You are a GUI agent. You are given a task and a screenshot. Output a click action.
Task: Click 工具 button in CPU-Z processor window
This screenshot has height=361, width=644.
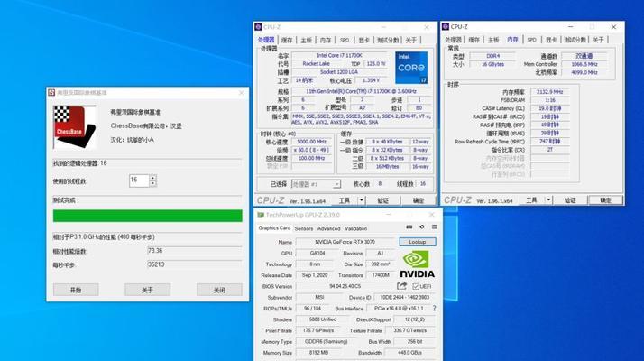pyautogui.click(x=345, y=200)
